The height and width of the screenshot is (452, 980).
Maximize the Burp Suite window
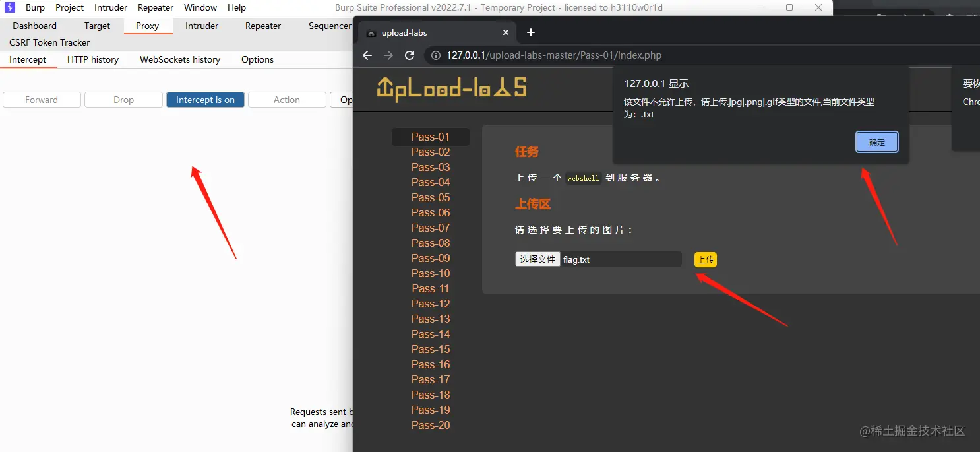coord(789,7)
